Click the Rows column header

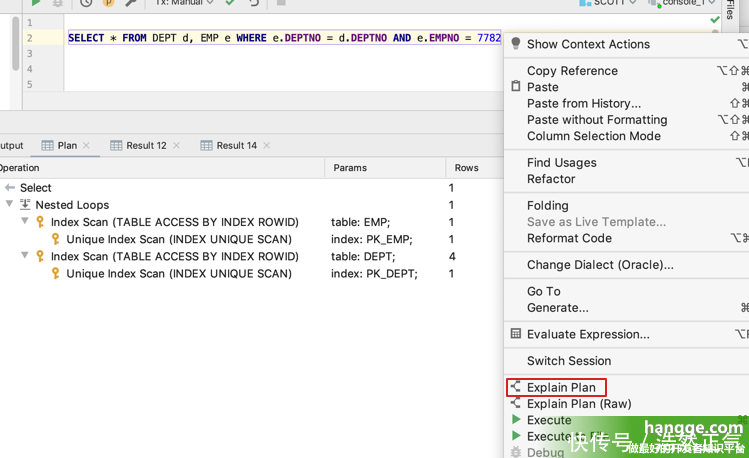[x=466, y=168]
